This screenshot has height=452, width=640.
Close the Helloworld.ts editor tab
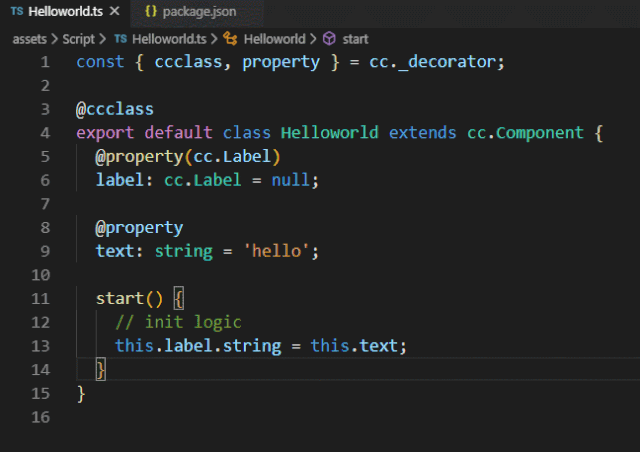pyautogui.click(x=115, y=12)
